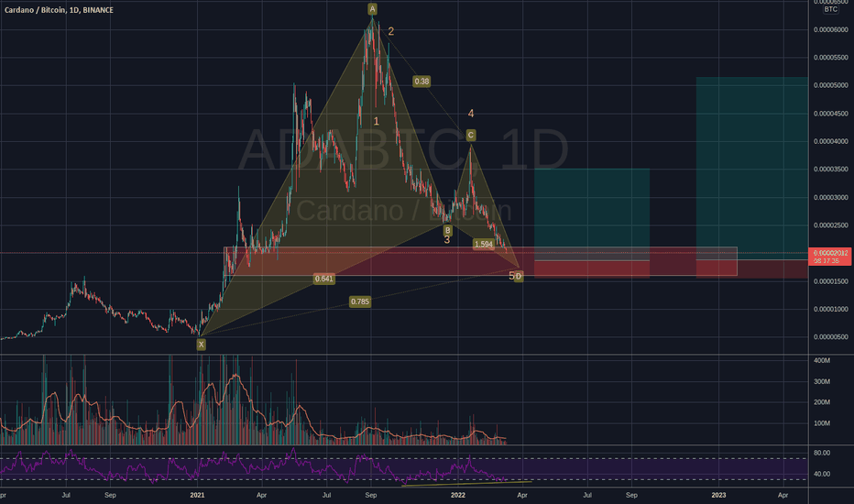Click the 0.00002500 price axis label

830,225
